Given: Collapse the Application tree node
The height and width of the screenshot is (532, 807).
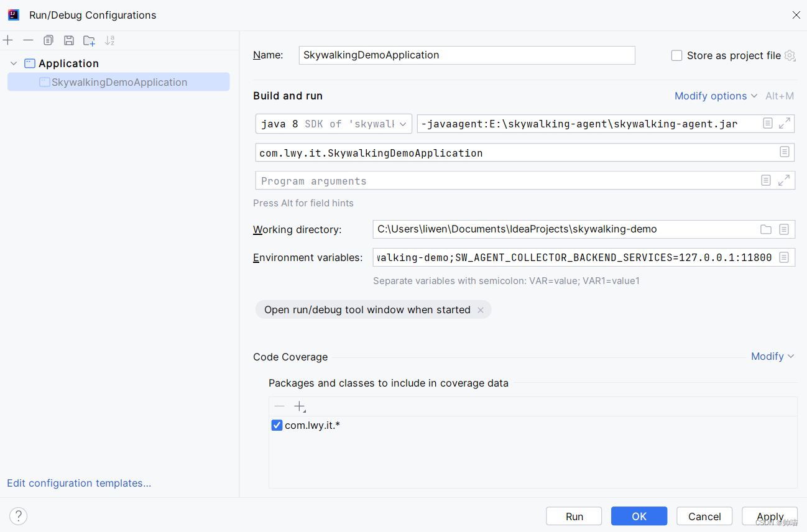Looking at the screenshot, I should click(x=14, y=63).
